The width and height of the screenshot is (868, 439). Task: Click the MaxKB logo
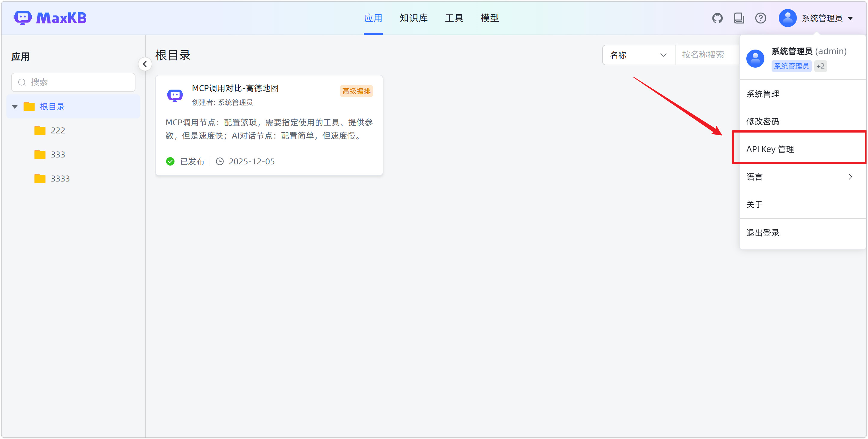pyautogui.click(x=50, y=18)
